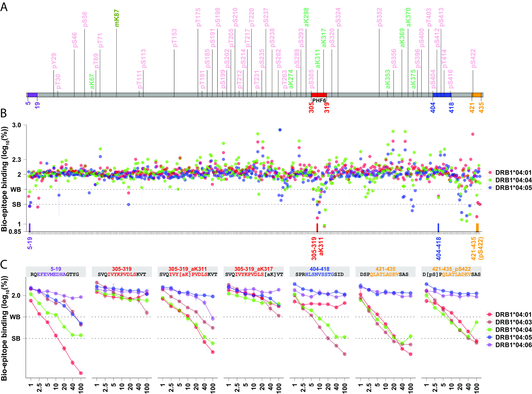Click the mK87 methylation site label
Screen dimensions: 532x394
(x=117, y=18)
